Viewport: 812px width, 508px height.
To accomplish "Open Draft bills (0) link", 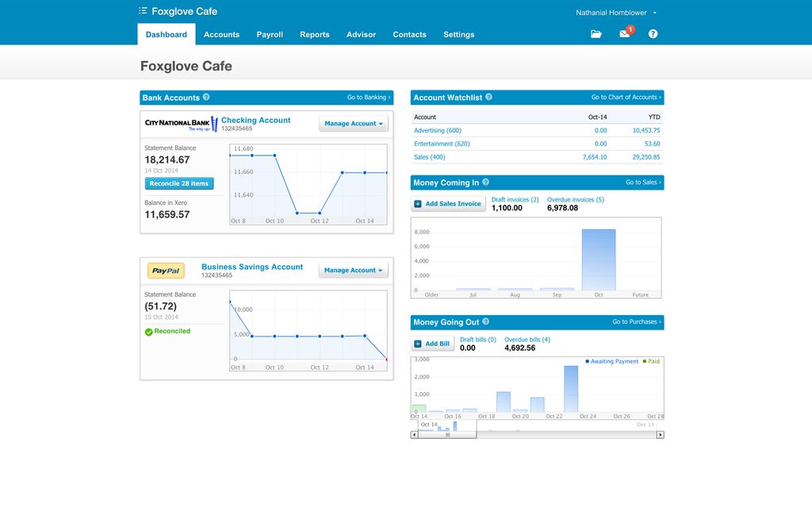I will click(x=478, y=340).
